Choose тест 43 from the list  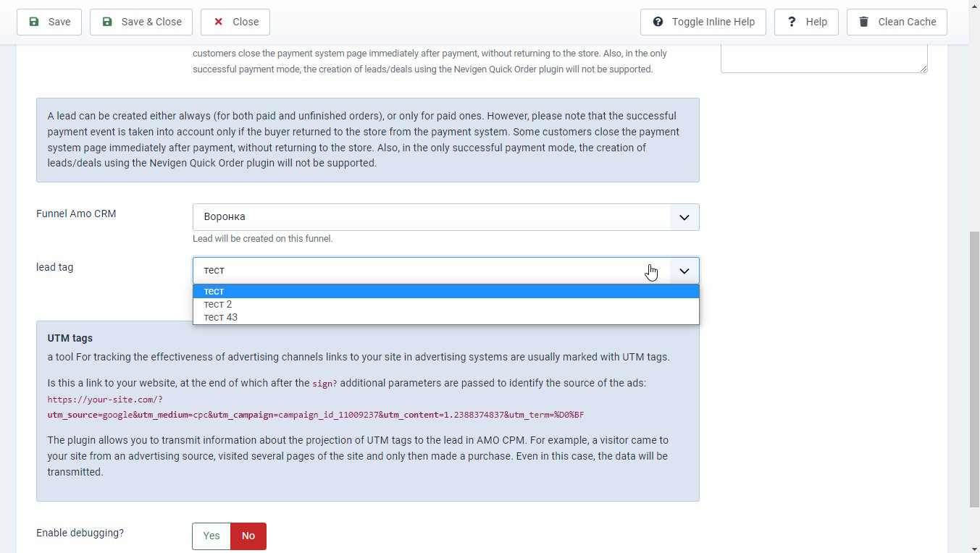[445, 317]
